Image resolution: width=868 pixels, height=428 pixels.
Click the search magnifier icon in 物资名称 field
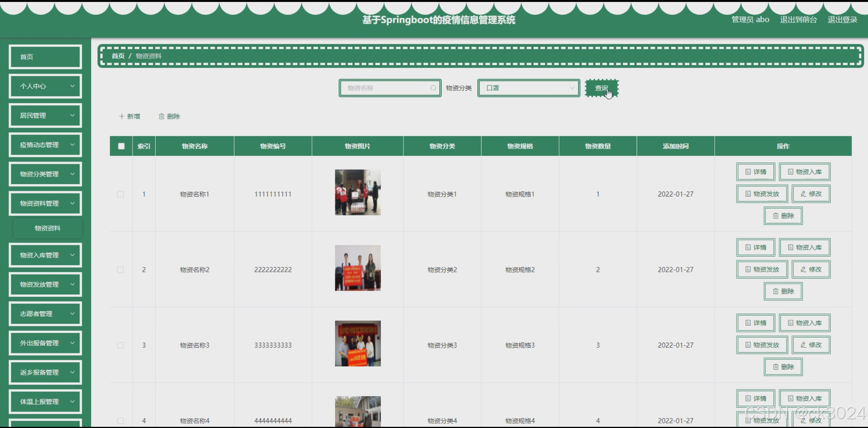point(433,88)
